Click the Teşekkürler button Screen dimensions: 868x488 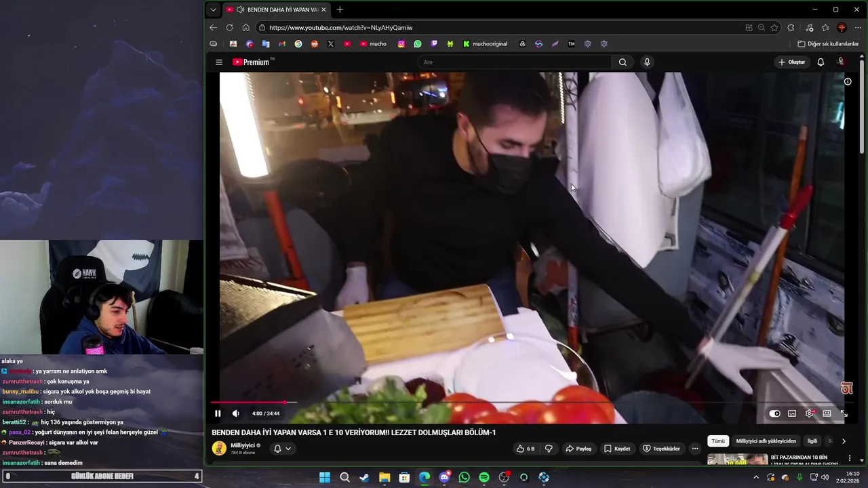pos(661,449)
